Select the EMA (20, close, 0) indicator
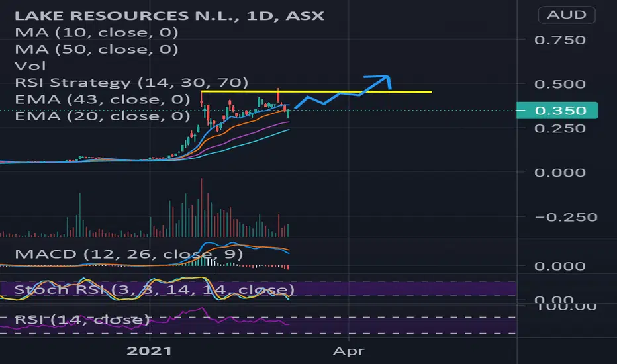The height and width of the screenshot is (364, 617). (103, 116)
